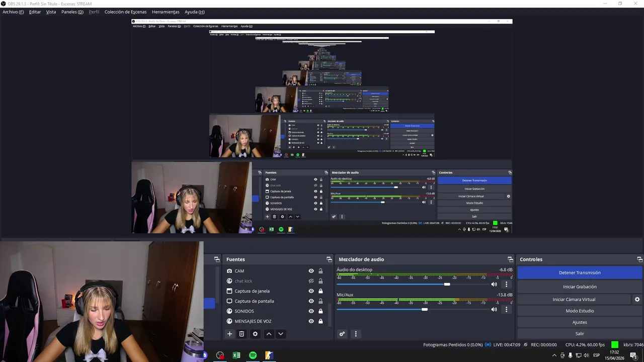Click the microphone tray icon
Image resolution: width=644 pixels, height=362 pixels.
pos(570,355)
